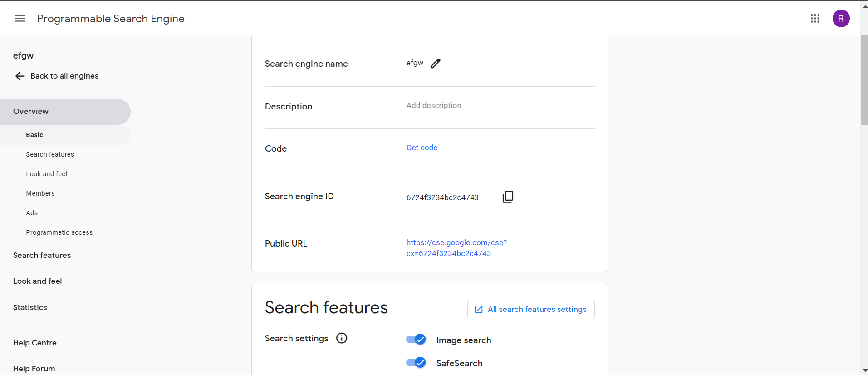The height and width of the screenshot is (375, 868).
Task: Open the Help Forum link
Action: (x=34, y=369)
